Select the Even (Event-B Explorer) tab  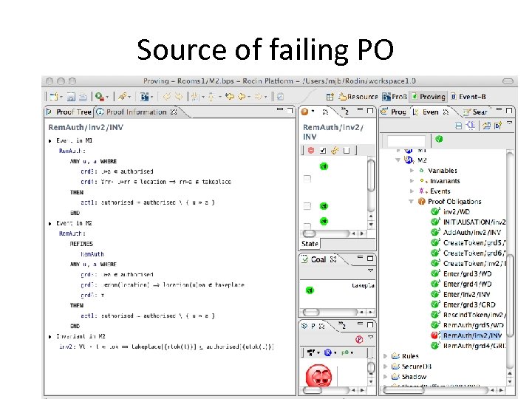[431, 112]
